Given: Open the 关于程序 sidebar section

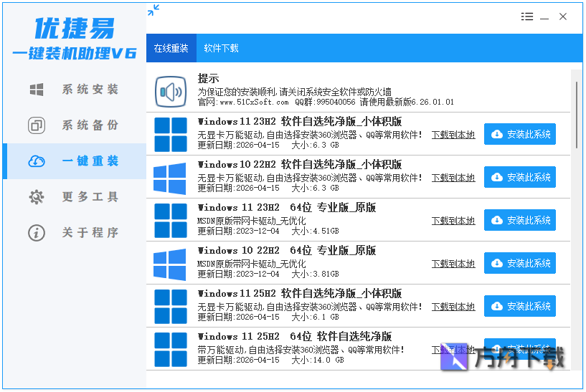Looking at the screenshot, I should 75,233.
